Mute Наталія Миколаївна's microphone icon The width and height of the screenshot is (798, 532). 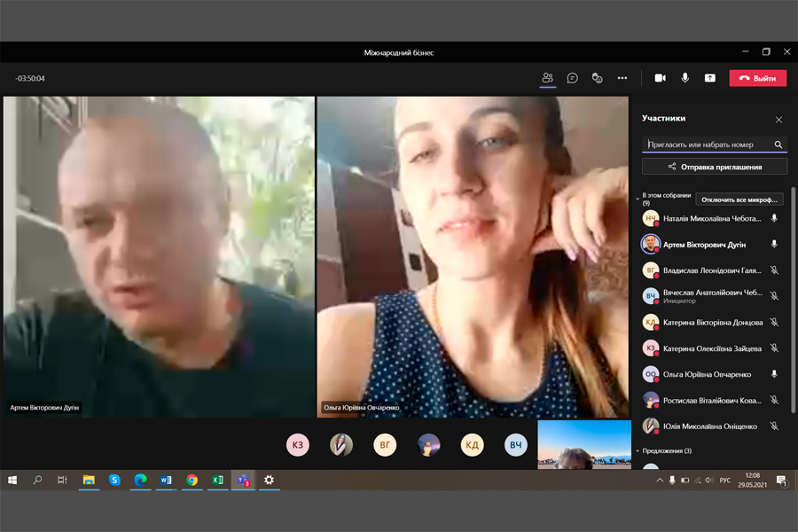point(774,218)
